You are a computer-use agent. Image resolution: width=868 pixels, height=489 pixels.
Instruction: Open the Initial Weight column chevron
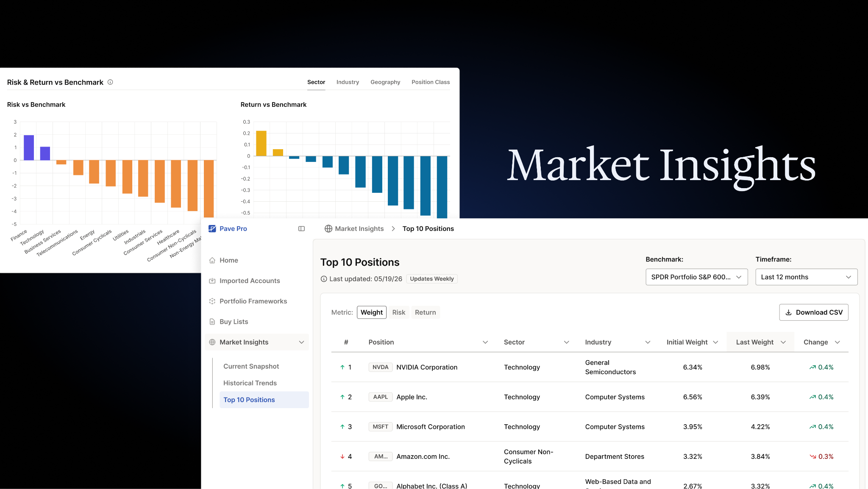[715, 342]
